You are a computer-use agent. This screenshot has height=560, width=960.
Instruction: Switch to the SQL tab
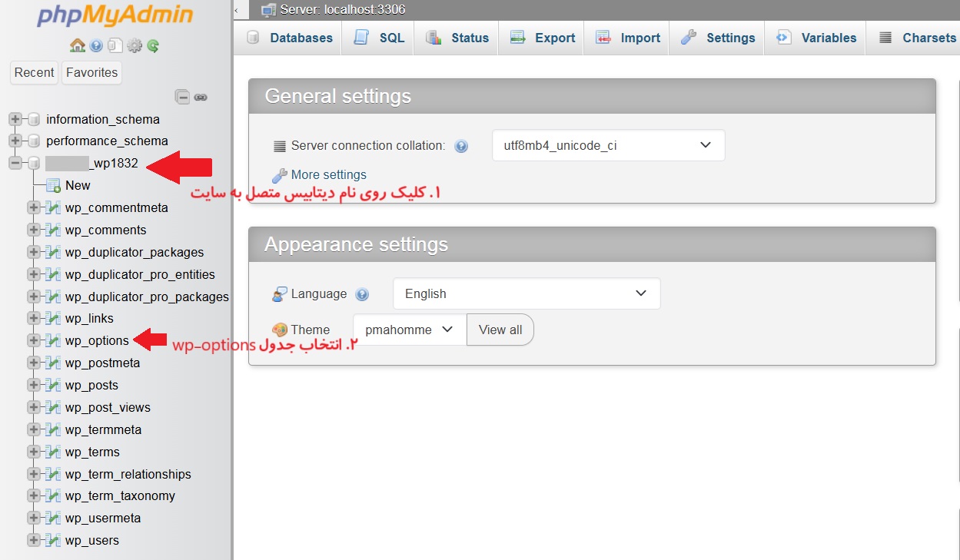[378, 38]
